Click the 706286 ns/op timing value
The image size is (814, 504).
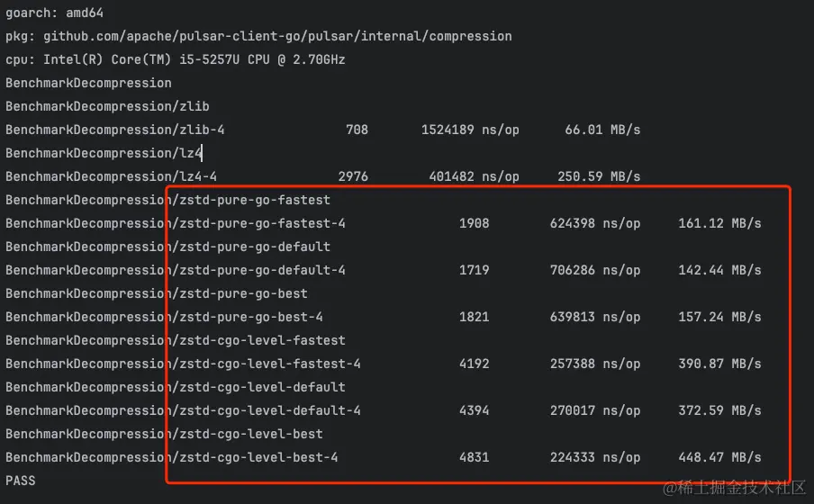point(595,270)
